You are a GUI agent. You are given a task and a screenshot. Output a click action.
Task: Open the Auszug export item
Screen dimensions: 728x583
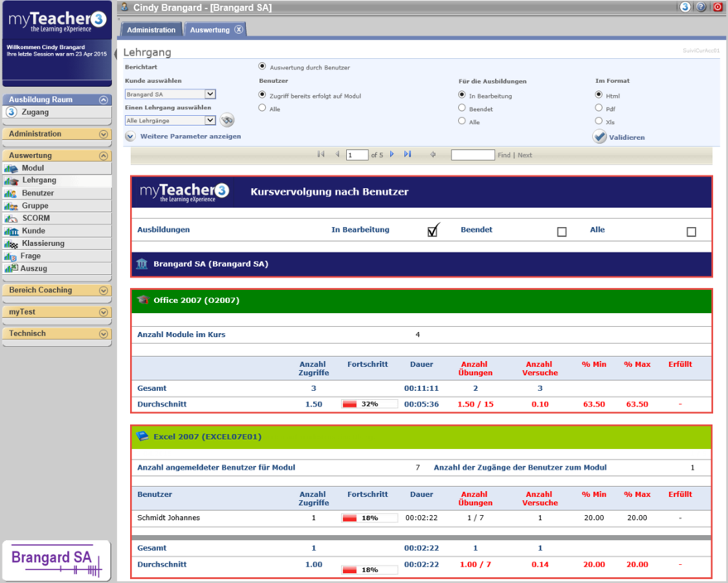coord(34,268)
